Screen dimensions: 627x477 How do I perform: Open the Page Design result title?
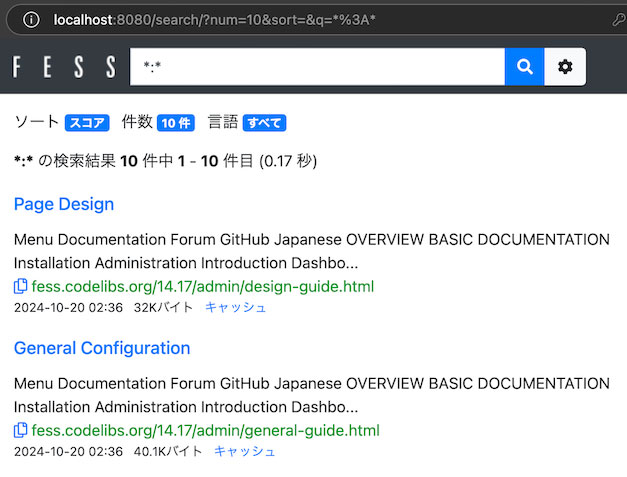[64, 204]
